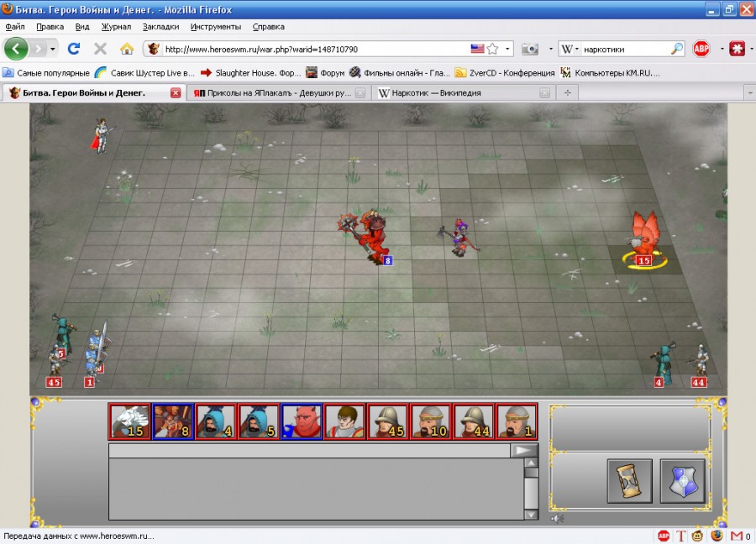Open the Правка menu
756x544 pixels.
50,27
